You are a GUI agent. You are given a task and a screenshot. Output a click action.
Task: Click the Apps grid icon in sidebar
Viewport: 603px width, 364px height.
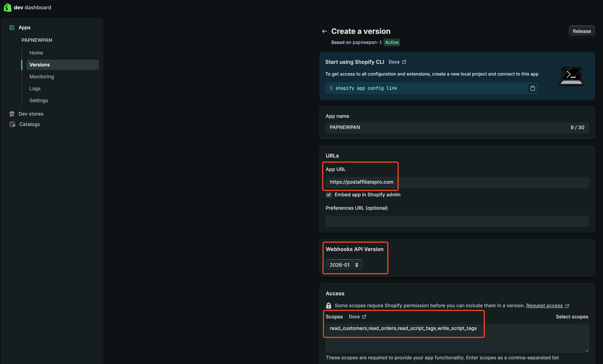[12, 28]
